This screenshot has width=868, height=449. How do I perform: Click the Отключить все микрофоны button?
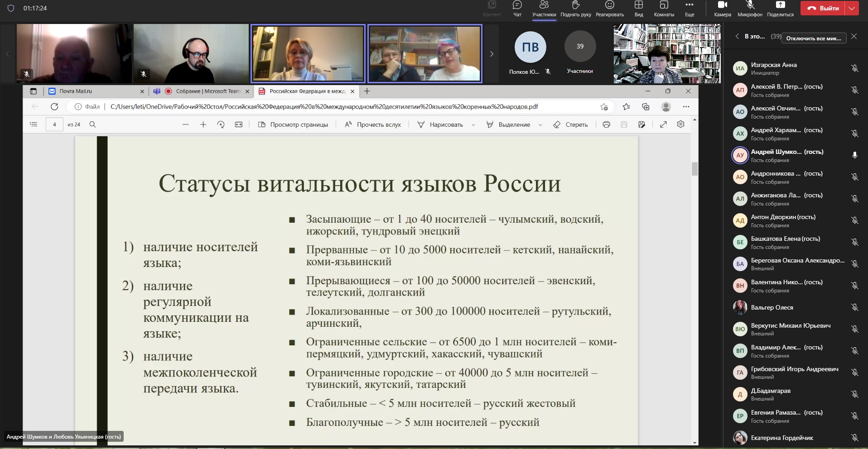(814, 38)
